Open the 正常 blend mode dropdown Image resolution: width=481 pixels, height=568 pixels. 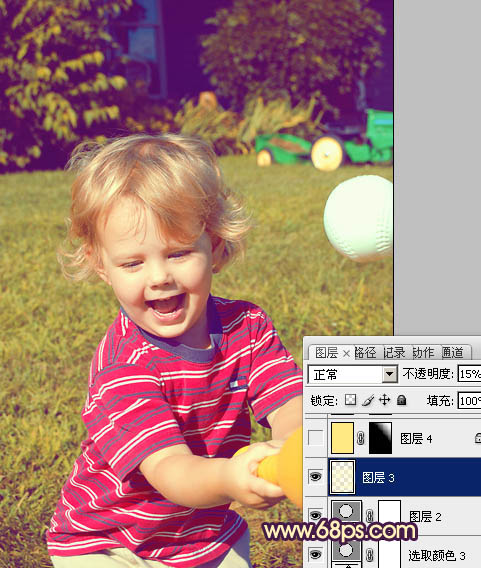[352, 374]
